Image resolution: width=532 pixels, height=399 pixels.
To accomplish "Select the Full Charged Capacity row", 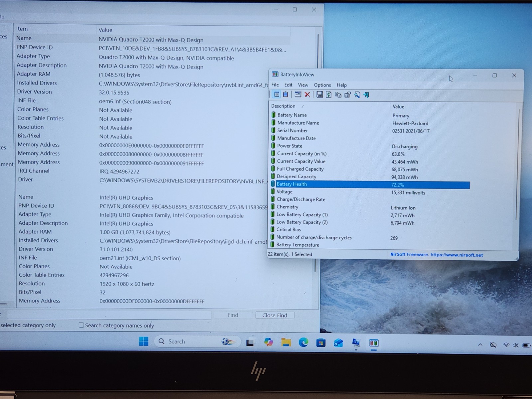I will pyautogui.click(x=370, y=169).
